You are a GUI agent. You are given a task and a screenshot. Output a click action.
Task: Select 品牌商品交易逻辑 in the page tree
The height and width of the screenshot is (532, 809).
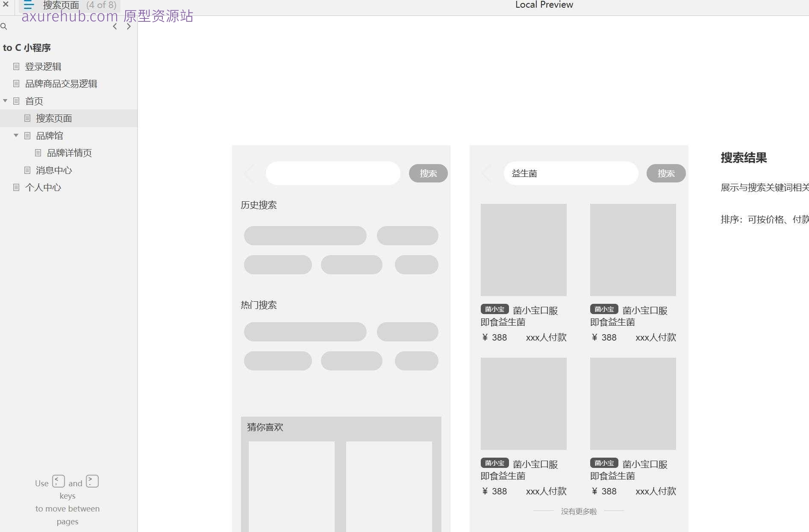[x=61, y=84]
